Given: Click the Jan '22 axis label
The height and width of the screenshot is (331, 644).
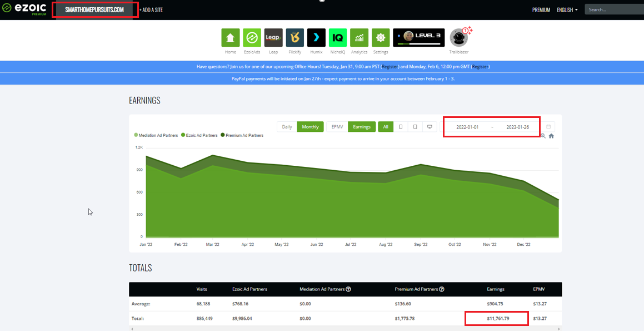Looking at the screenshot, I should (x=146, y=245).
